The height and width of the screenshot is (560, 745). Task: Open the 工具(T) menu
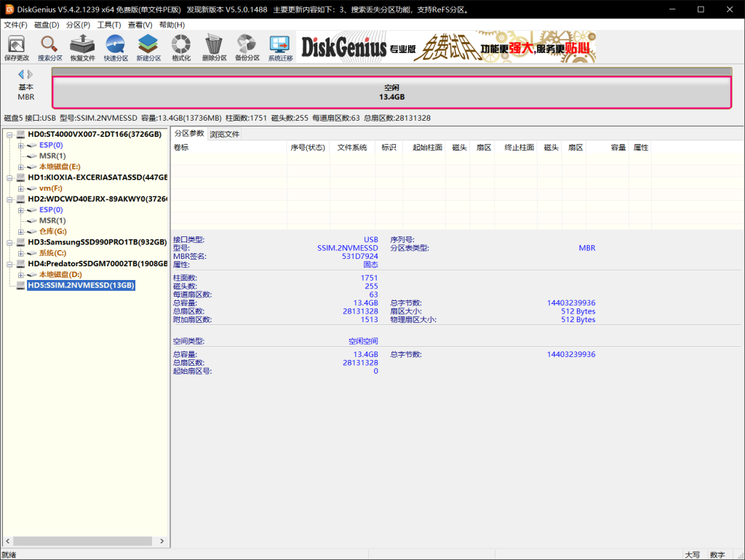coord(108,25)
